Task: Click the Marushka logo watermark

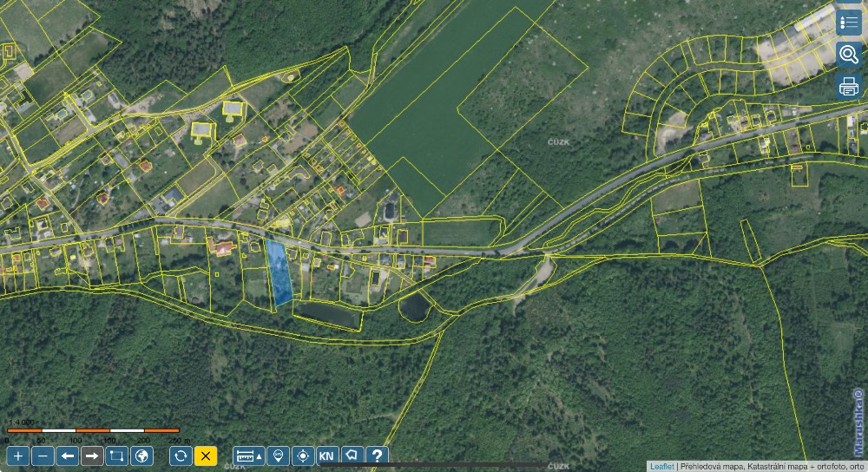Action: (858, 423)
